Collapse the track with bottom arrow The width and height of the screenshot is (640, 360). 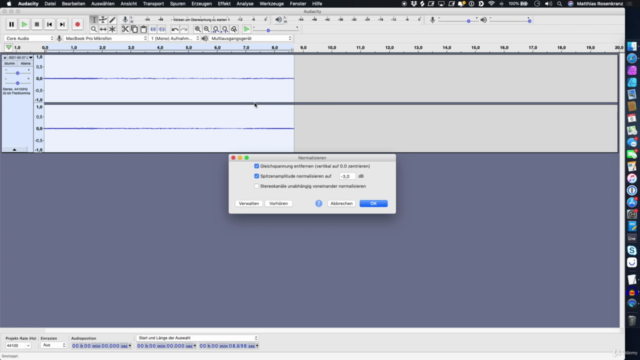point(14,150)
